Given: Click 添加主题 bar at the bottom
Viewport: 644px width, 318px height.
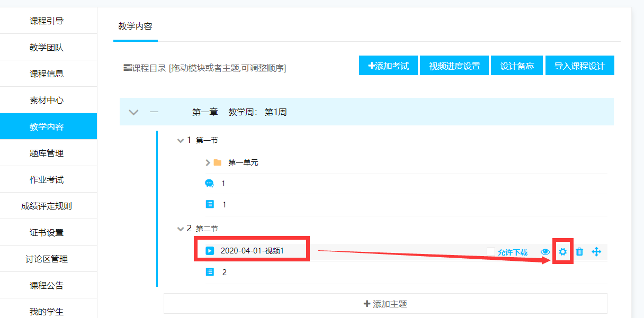Looking at the screenshot, I should 385,304.
